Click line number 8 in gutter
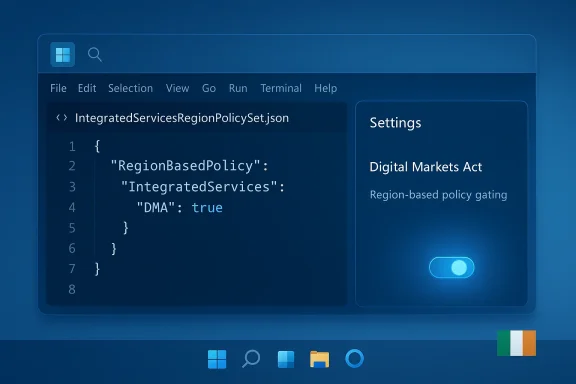Screen dimensions: 576x384 (72, 290)
